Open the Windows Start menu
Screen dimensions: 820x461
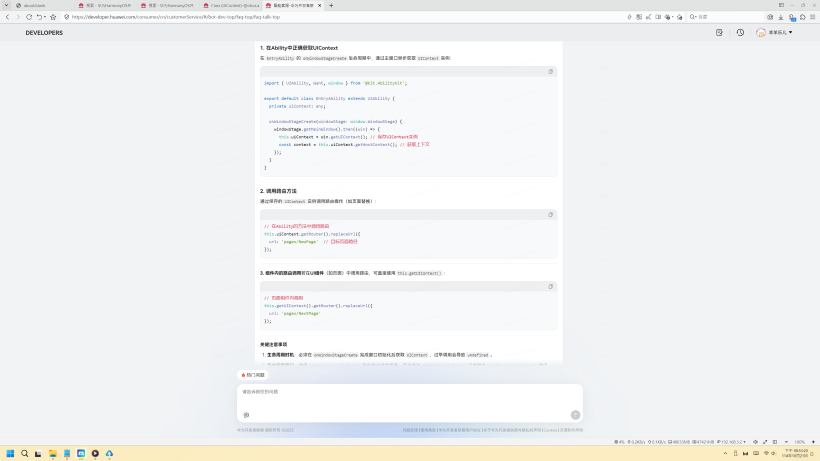(11, 453)
